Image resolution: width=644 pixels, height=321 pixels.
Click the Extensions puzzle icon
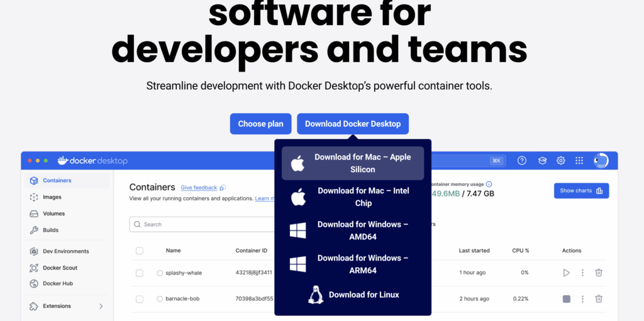pyautogui.click(x=34, y=306)
